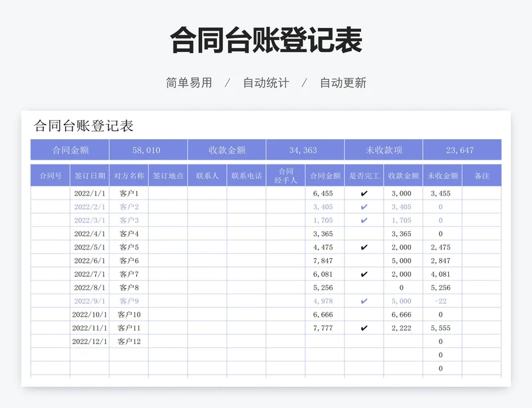The height and width of the screenshot is (408, 532).
Task: Click date cell 2022/12/1
Action: click(90, 341)
